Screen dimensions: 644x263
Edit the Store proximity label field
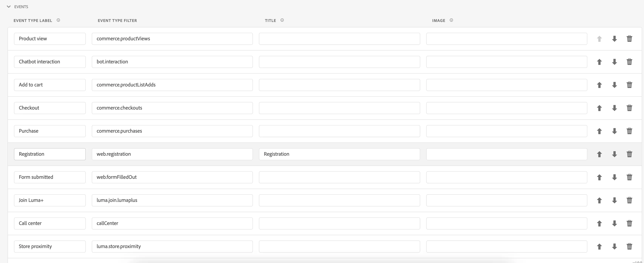pos(50,246)
